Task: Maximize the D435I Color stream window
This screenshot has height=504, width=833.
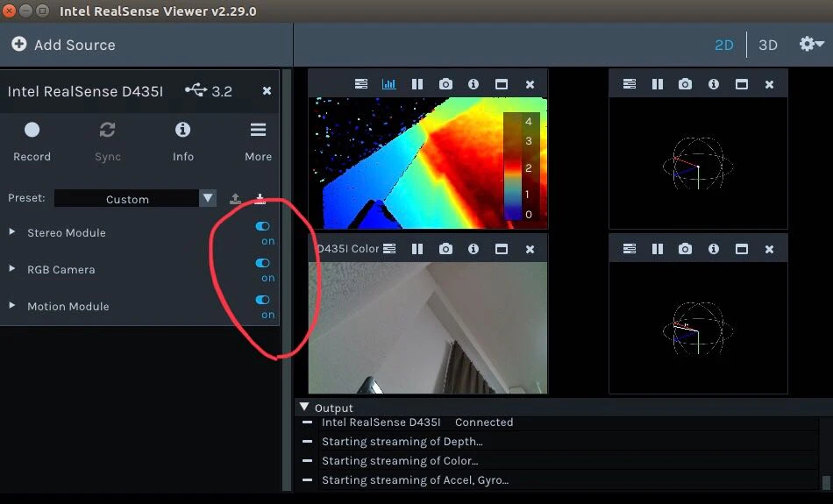Action: pos(502,249)
